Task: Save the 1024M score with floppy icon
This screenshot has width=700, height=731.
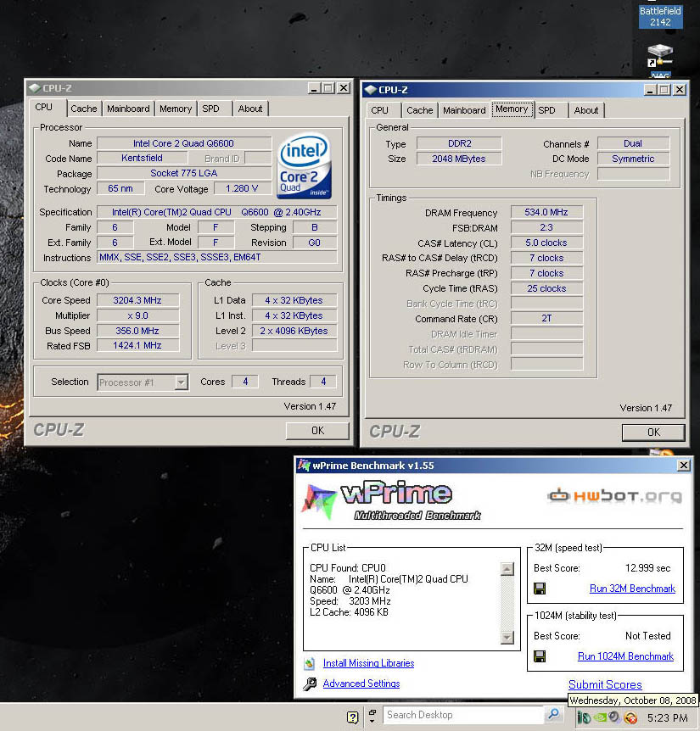Action: [x=540, y=656]
